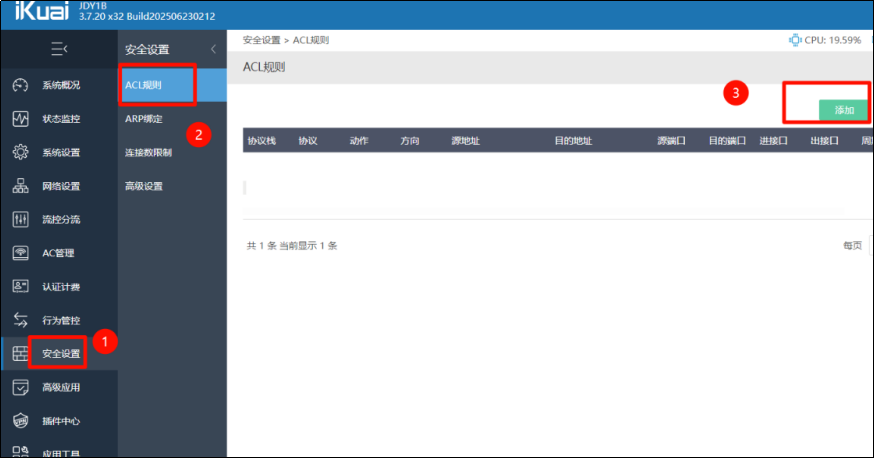Click the 行为管控 arrows icon
Image resolution: width=875 pixels, height=458 pixels.
pyautogui.click(x=21, y=320)
